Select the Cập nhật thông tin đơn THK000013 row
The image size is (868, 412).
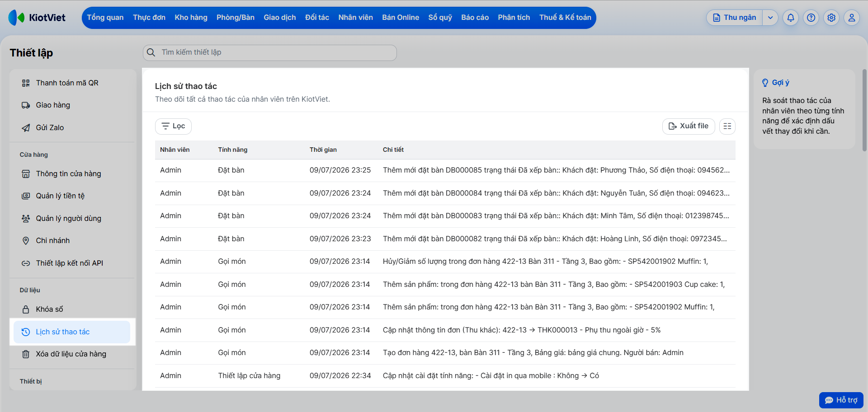pyautogui.click(x=445, y=330)
